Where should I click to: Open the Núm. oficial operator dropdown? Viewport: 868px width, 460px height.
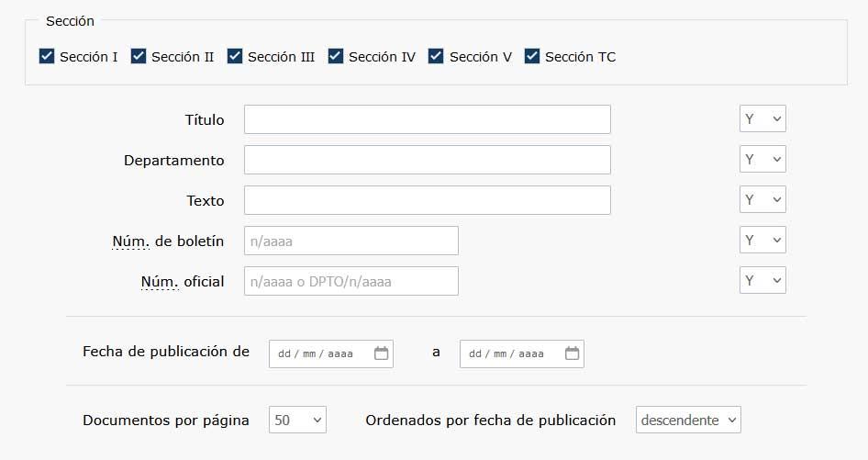click(762, 281)
